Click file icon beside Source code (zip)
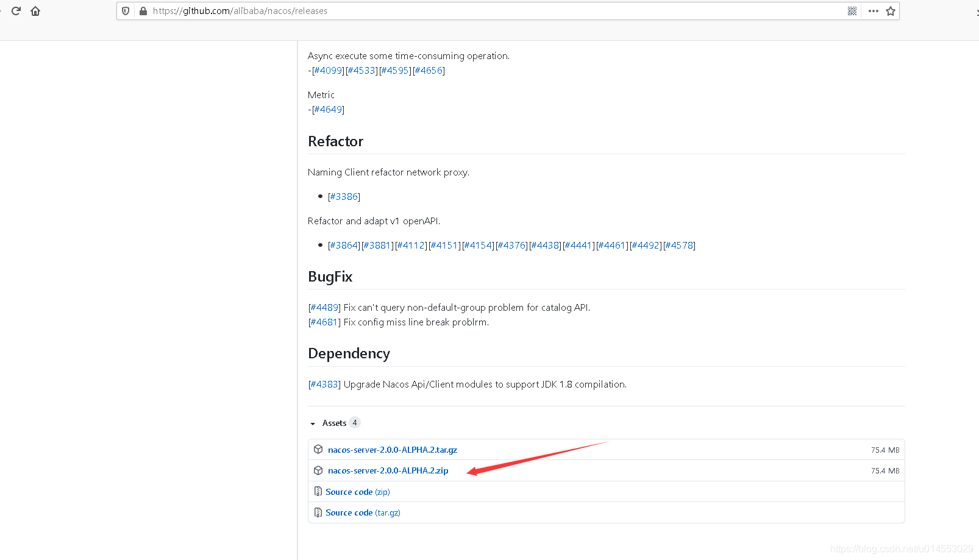The height and width of the screenshot is (560, 979). tap(318, 491)
